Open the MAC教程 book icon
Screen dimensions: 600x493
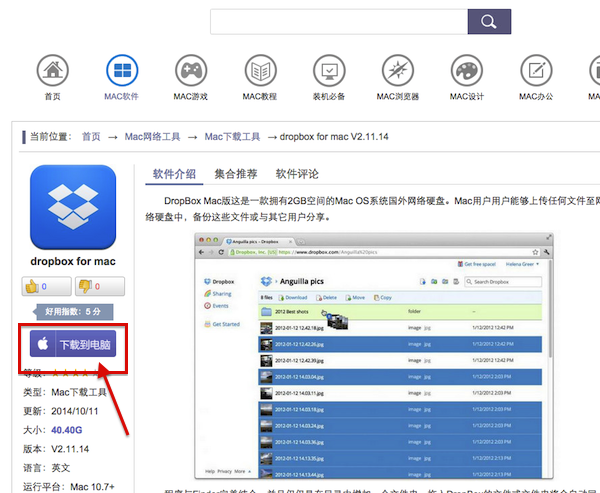(260, 70)
